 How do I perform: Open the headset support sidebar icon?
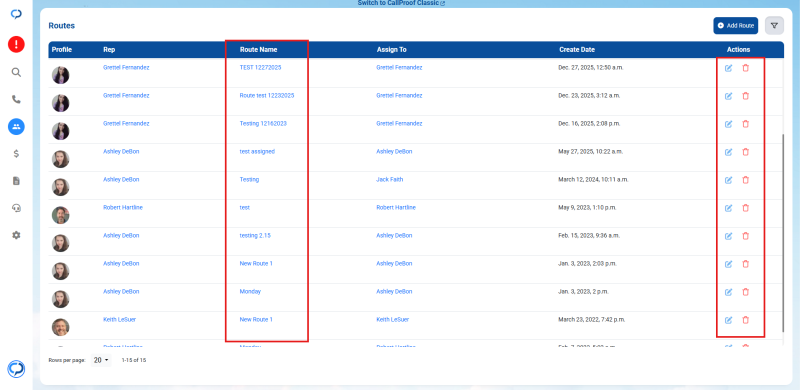pos(16,208)
